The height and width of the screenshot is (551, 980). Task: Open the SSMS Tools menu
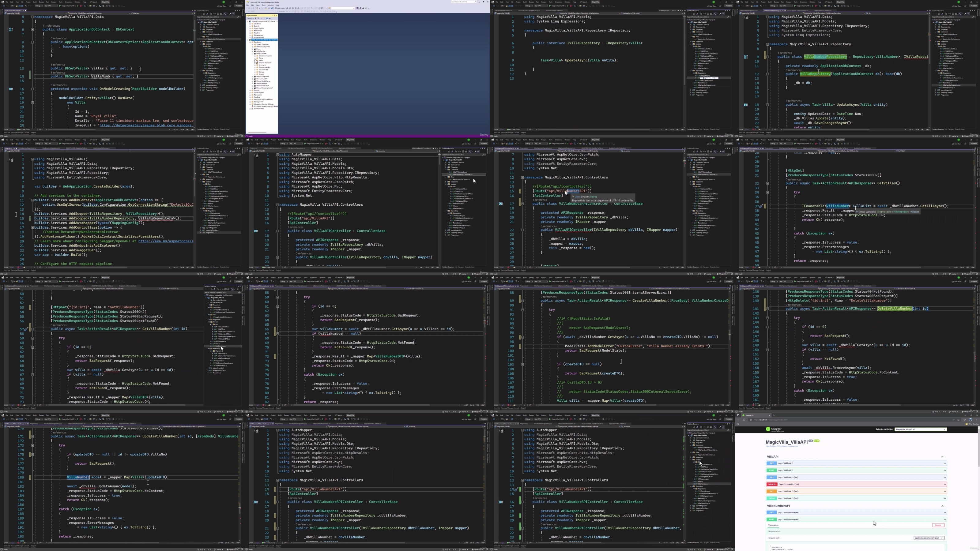[x=264, y=5]
